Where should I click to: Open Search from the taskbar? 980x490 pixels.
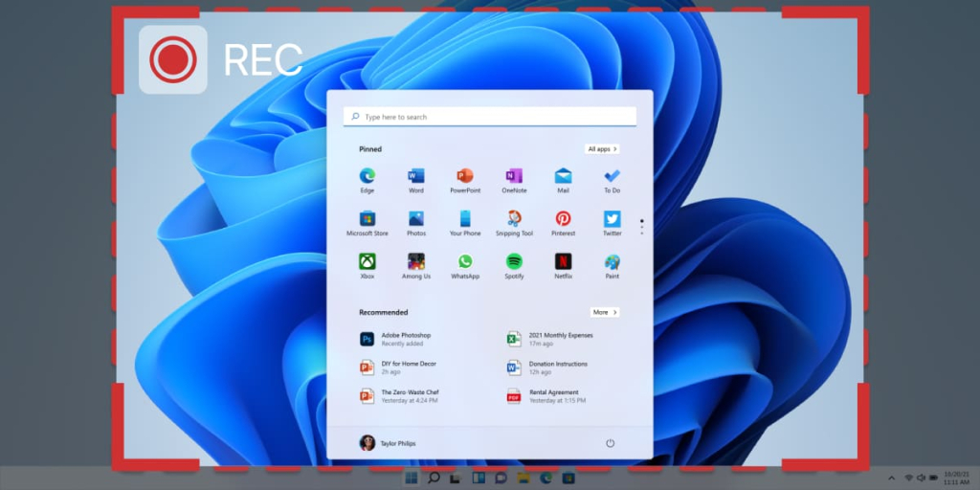click(x=434, y=479)
